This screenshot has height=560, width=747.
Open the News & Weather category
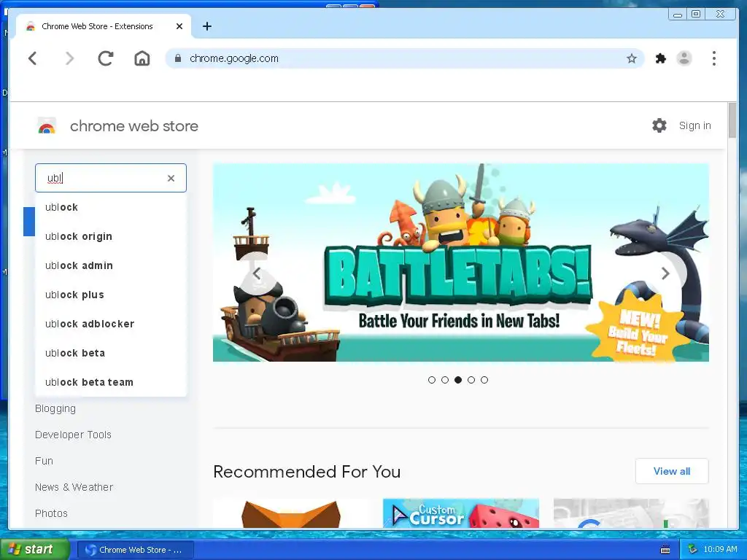74,486
